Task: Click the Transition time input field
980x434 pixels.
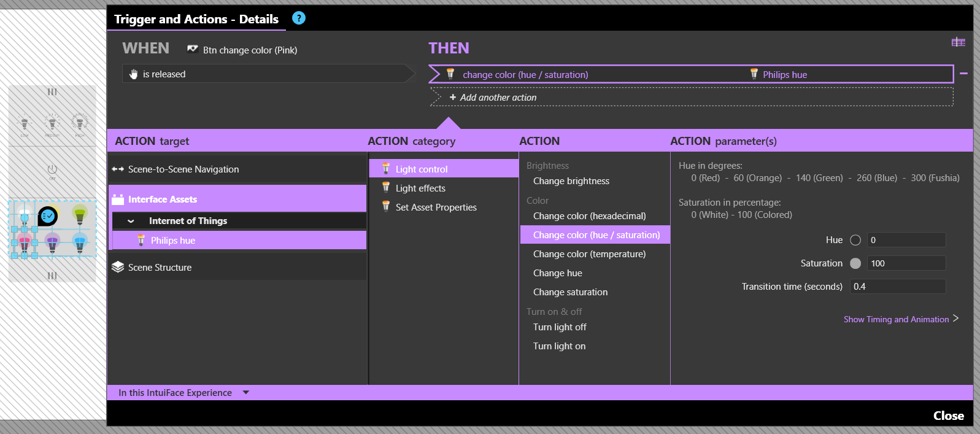Action: click(897, 287)
